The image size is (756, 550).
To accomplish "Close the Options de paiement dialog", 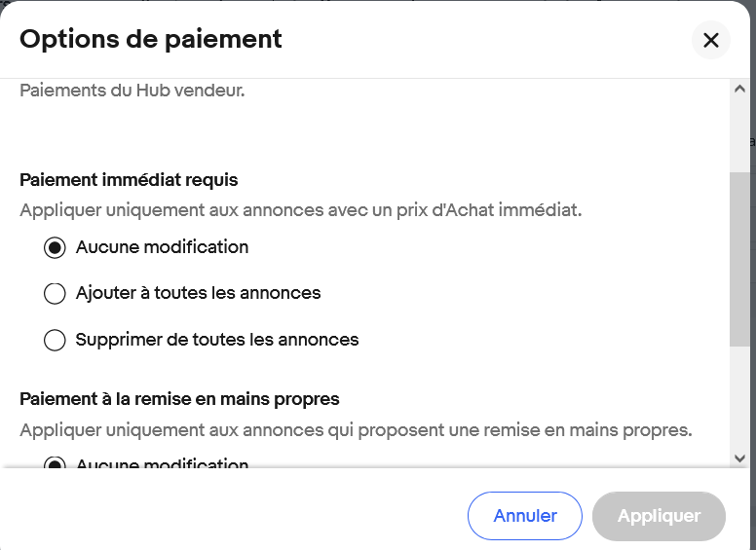I will click(710, 40).
